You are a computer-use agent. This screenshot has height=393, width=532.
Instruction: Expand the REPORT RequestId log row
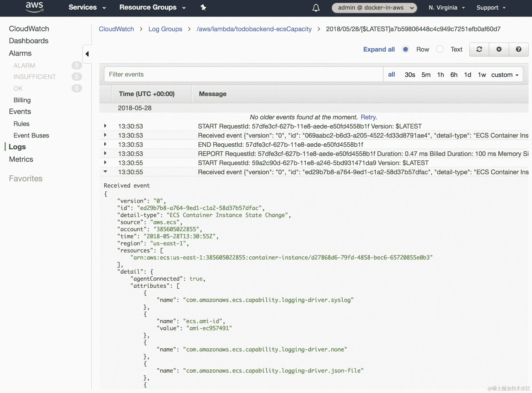(x=105, y=154)
